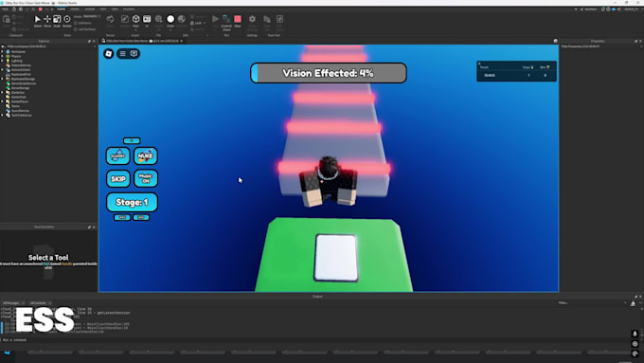644x363 pixels.
Task: Open the UI insert tool
Action: (x=147, y=21)
